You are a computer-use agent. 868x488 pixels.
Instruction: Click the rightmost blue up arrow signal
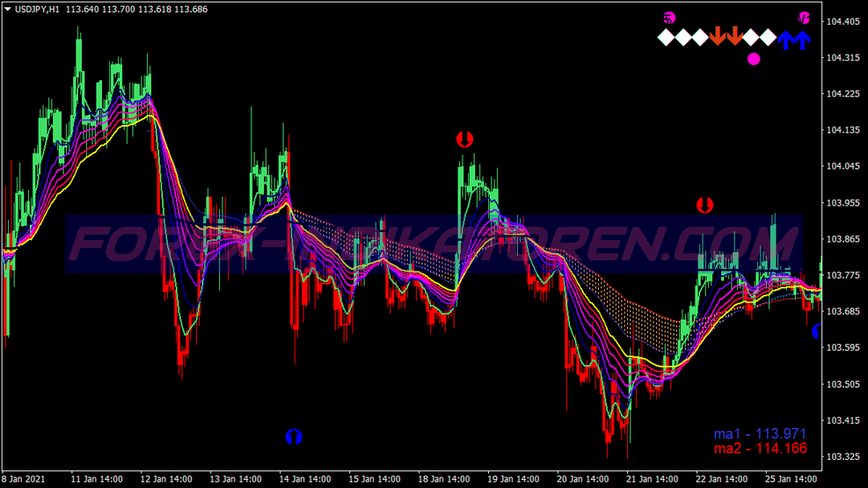(x=801, y=39)
